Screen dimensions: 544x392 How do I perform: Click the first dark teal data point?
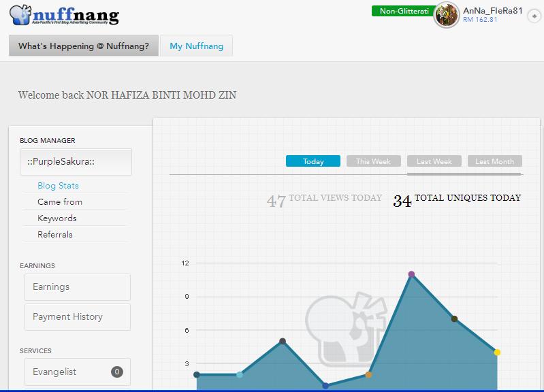point(197,375)
